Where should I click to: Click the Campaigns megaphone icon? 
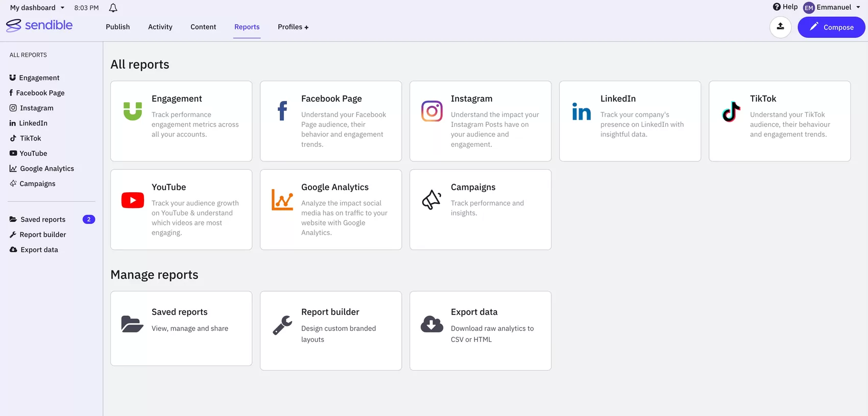(432, 200)
